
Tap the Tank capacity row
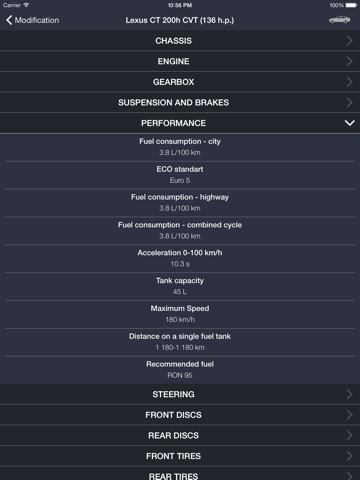(180, 287)
